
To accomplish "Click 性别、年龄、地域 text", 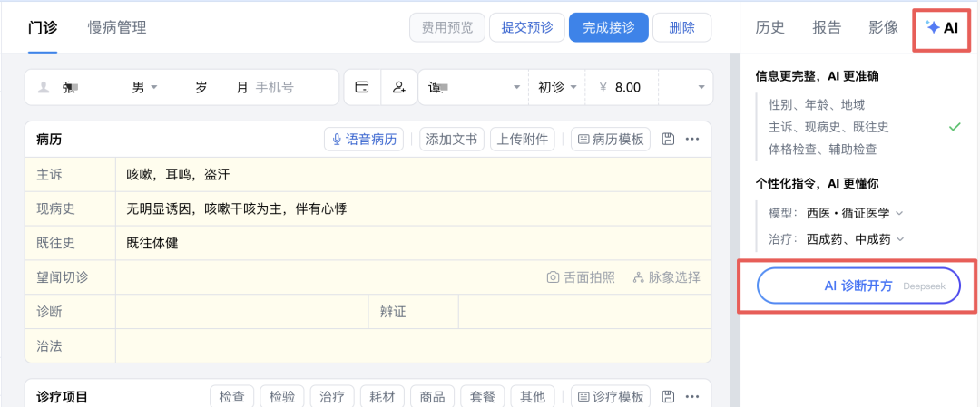I will 817,105.
